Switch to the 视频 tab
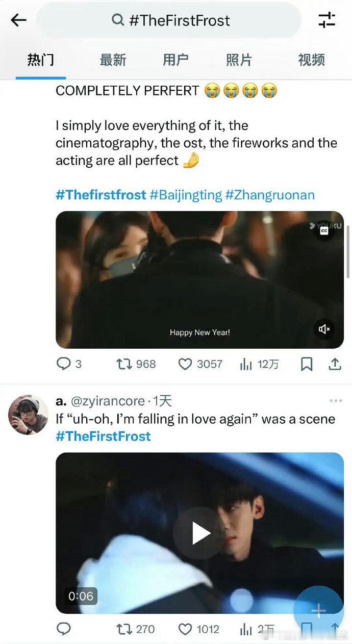 [311, 60]
